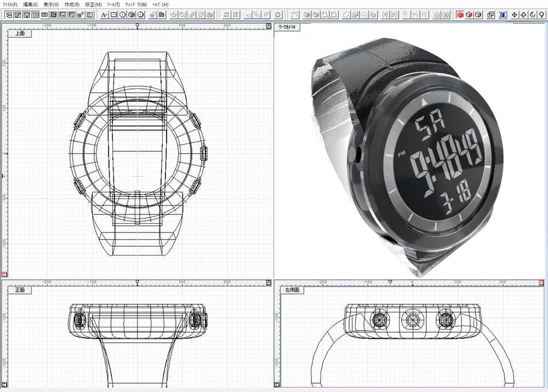548x392 pixels.
Task: Click the blue fit-to-view icon
Action: [x=503, y=15]
